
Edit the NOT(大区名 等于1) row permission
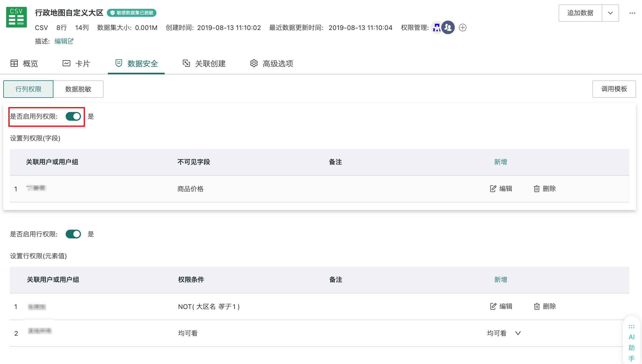click(x=501, y=306)
